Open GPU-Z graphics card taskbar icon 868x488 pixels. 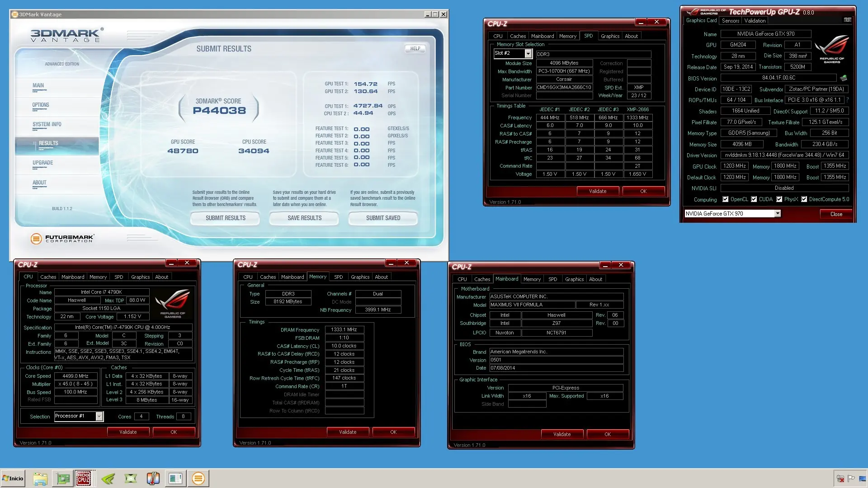coord(63,479)
